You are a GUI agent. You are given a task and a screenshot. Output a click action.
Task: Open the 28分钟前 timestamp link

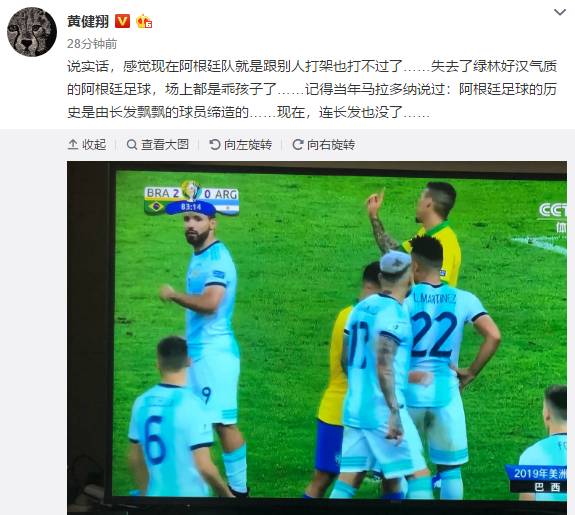click(x=92, y=44)
